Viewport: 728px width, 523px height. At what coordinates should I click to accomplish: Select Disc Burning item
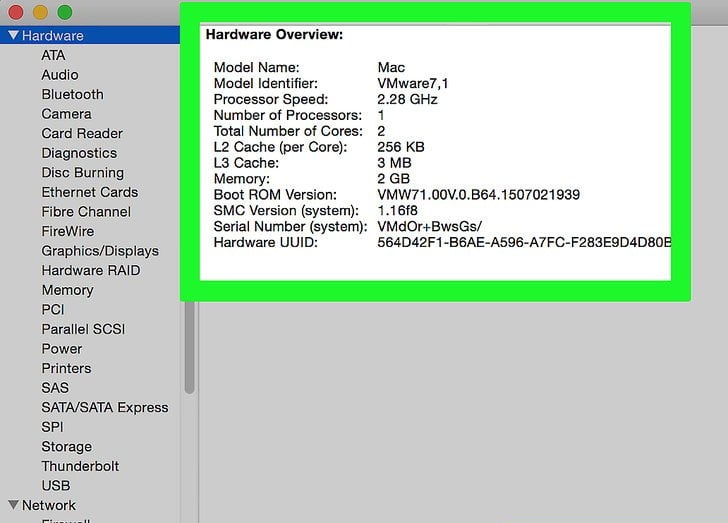tap(83, 172)
